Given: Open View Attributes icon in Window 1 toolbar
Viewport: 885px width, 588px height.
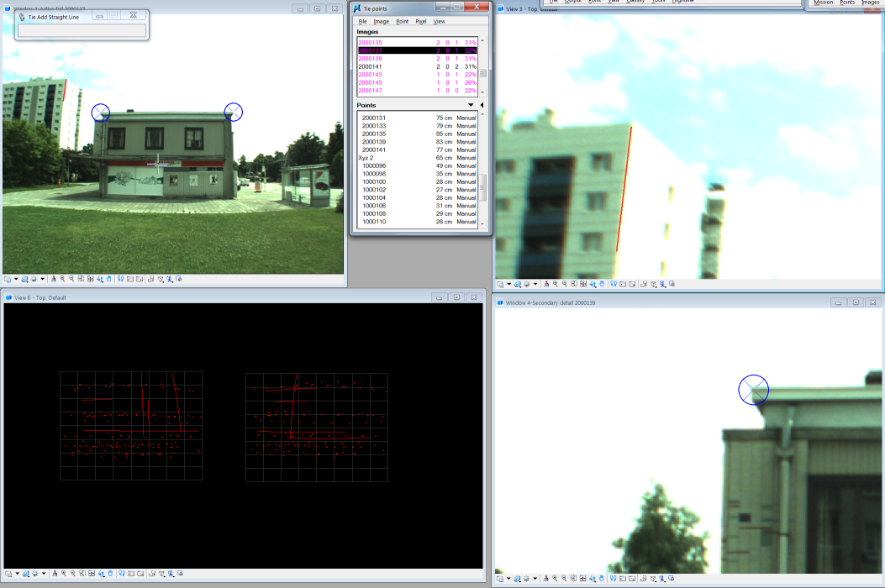Looking at the screenshot, I should pos(7,279).
